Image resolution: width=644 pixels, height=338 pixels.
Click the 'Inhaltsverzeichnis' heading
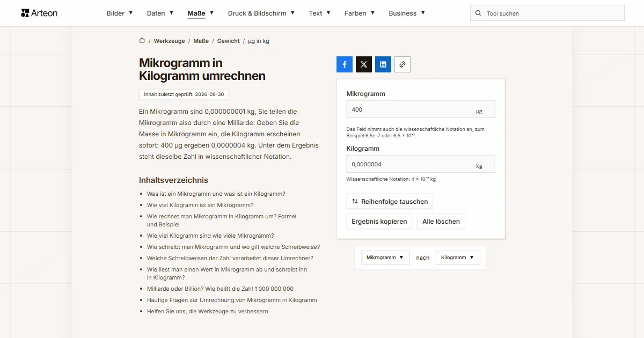click(173, 180)
